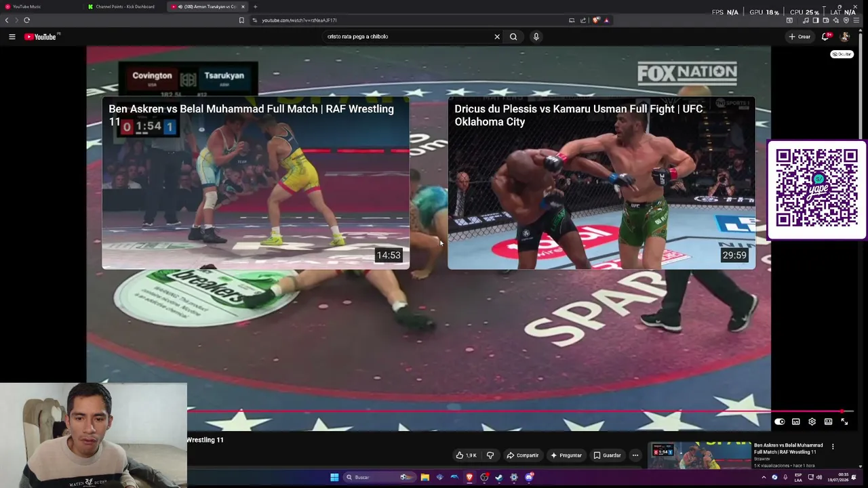Save the video with Guardar
The image size is (868, 488).
click(608, 455)
